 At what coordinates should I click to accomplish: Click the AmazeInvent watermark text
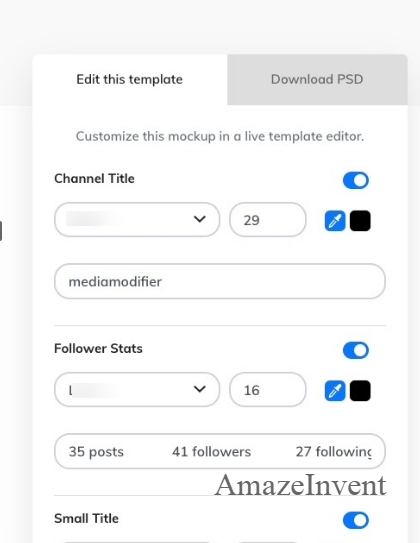[301, 485]
